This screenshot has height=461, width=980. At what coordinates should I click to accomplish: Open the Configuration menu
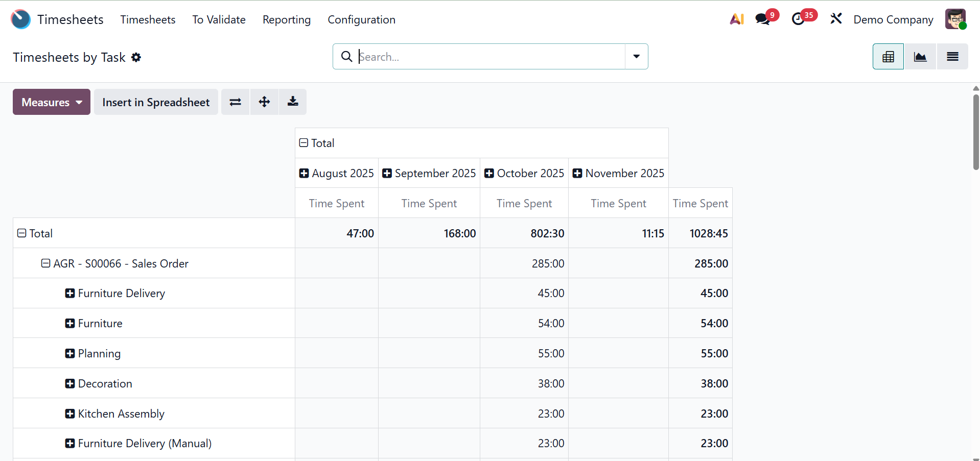[361, 19]
